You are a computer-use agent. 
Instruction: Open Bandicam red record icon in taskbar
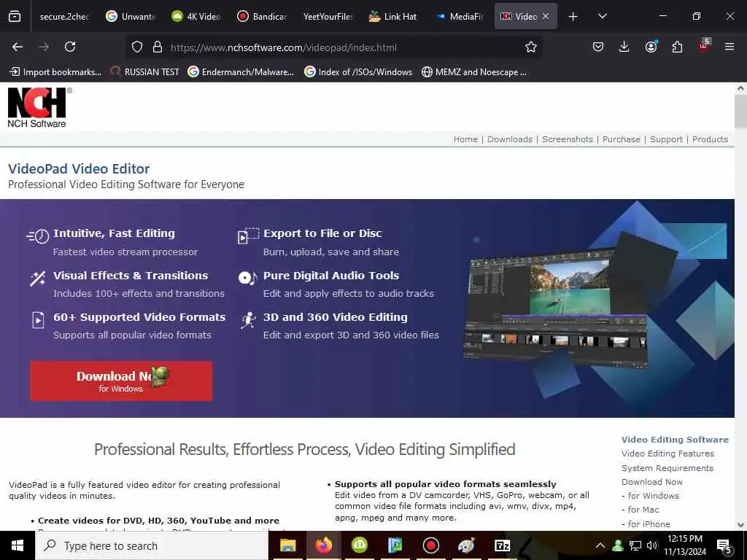[x=430, y=545]
